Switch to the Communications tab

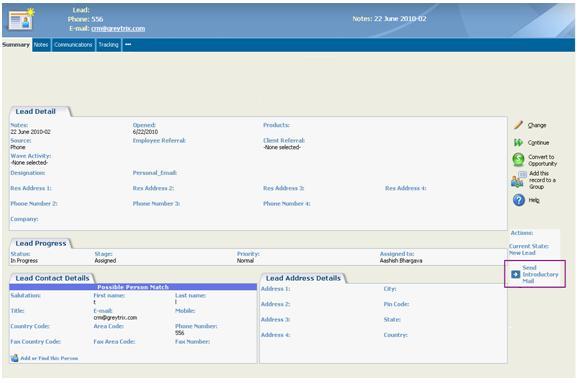(73, 45)
